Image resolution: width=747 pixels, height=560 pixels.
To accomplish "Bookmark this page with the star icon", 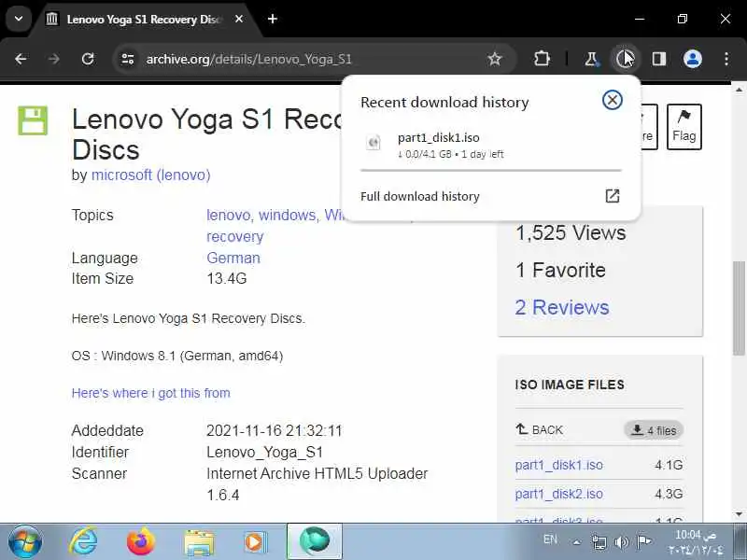I will (495, 59).
